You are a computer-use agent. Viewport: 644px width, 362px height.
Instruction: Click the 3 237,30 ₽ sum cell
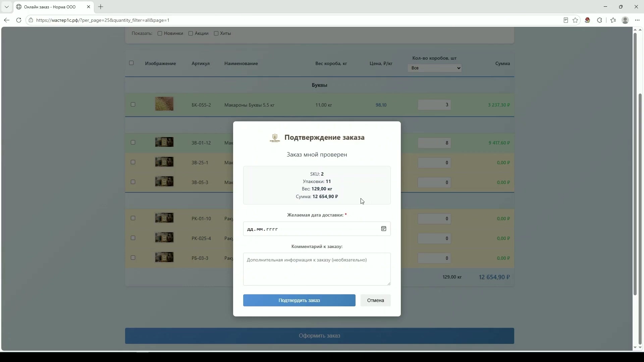[x=499, y=105]
